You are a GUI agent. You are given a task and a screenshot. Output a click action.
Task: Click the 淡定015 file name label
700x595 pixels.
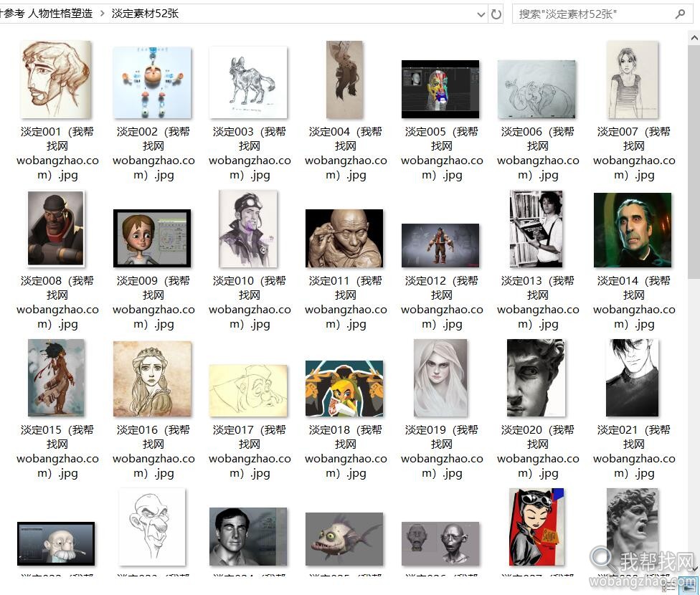click(x=57, y=452)
